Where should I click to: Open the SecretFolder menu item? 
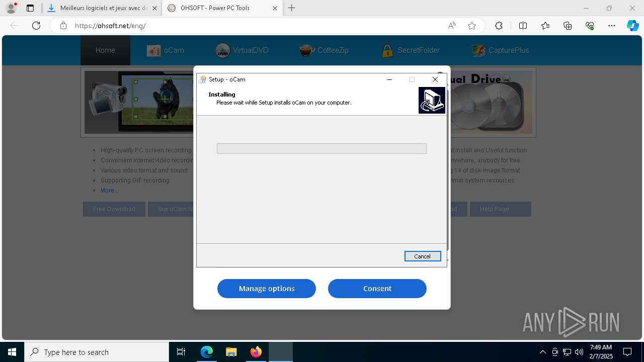pos(411,50)
